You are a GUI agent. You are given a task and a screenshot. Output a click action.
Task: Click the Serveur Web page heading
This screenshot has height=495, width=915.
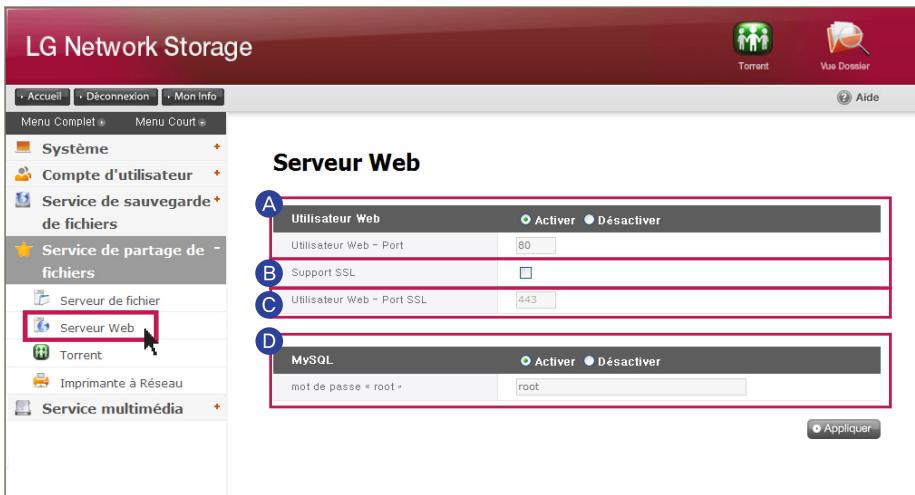point(346,162)
